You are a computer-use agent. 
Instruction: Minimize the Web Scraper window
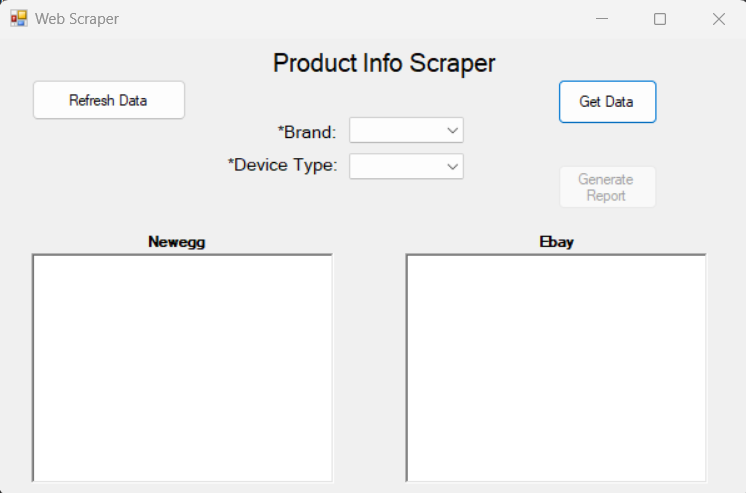pos(602,19)
